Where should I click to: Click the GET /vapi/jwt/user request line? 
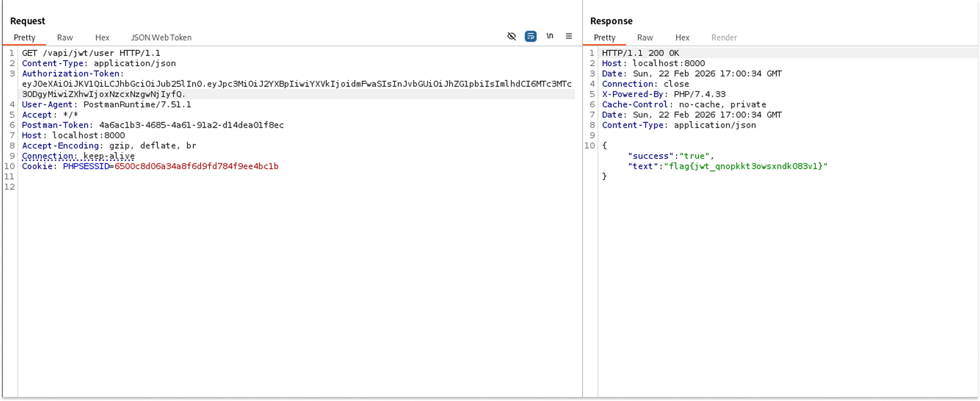91,53
